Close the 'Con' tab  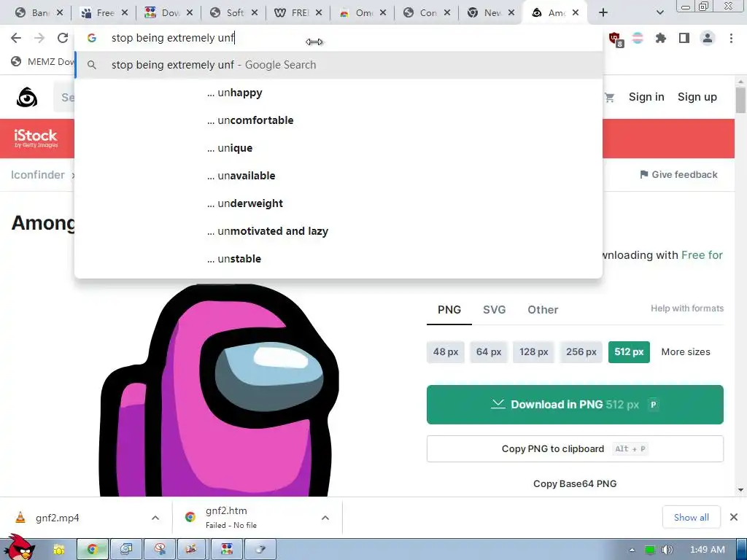coord(447,13)
